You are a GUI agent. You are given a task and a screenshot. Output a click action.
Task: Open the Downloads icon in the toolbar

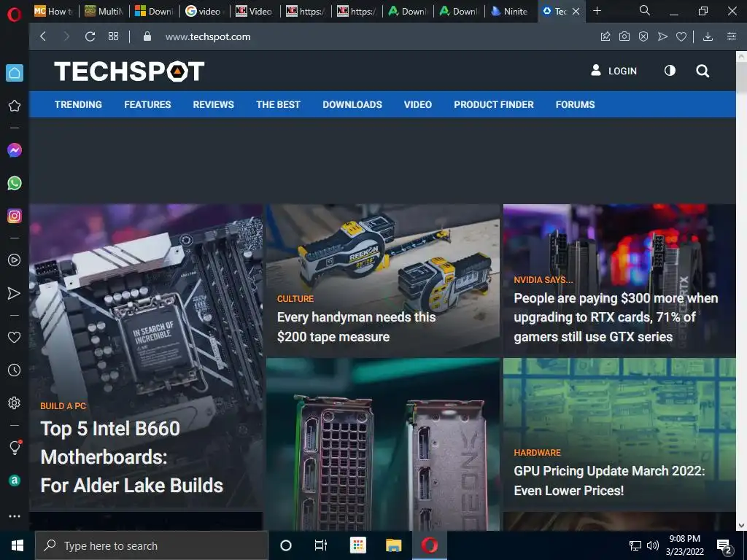click(708, 36)
